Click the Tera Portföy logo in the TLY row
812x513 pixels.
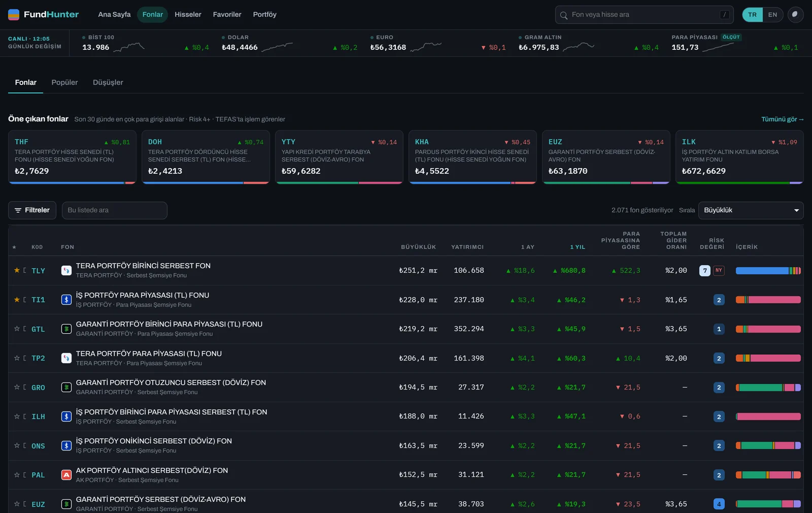pos(66,271)
